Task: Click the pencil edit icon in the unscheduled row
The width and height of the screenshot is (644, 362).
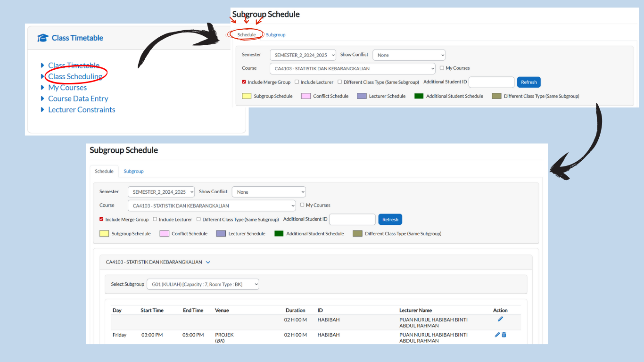Action: 500,319
